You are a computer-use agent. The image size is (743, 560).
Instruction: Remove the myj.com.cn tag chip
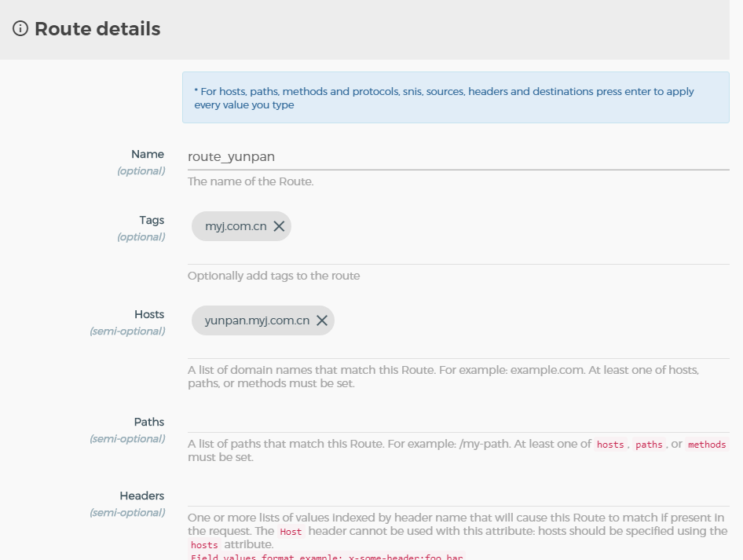pos(279,226)
